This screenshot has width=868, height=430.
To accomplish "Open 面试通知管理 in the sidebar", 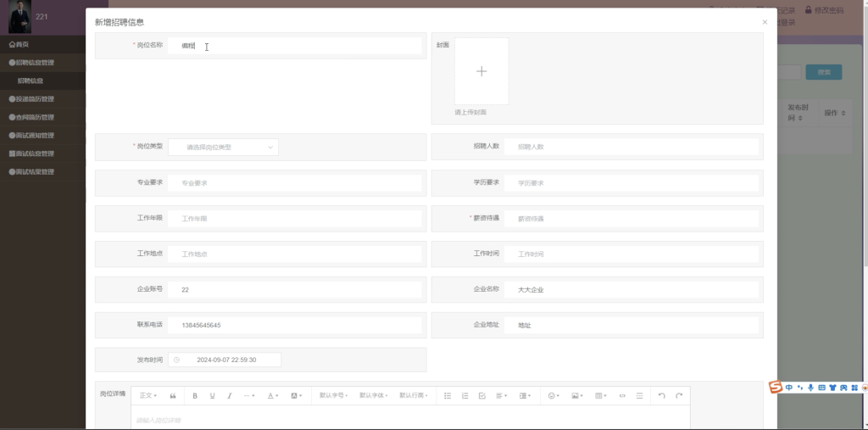I will (31, 135).
